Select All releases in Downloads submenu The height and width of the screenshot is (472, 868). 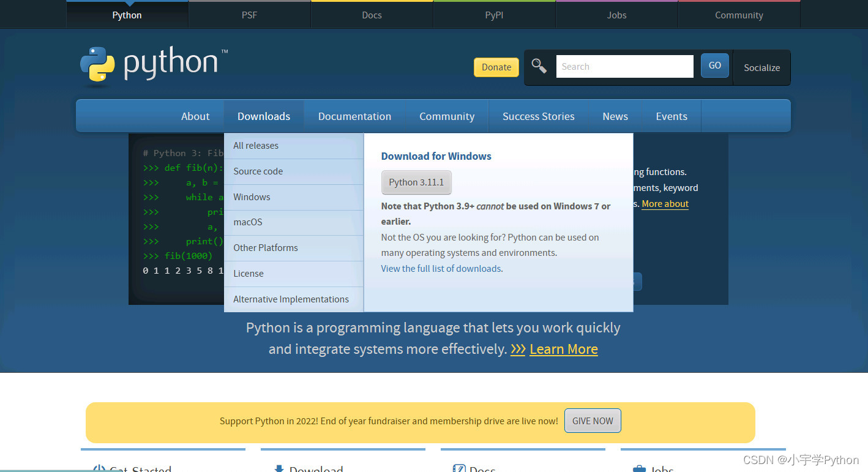(294, 146)
